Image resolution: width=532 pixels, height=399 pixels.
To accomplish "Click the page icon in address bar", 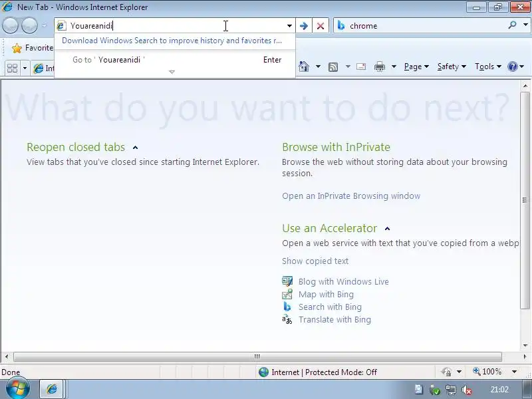I will point(61,26).
